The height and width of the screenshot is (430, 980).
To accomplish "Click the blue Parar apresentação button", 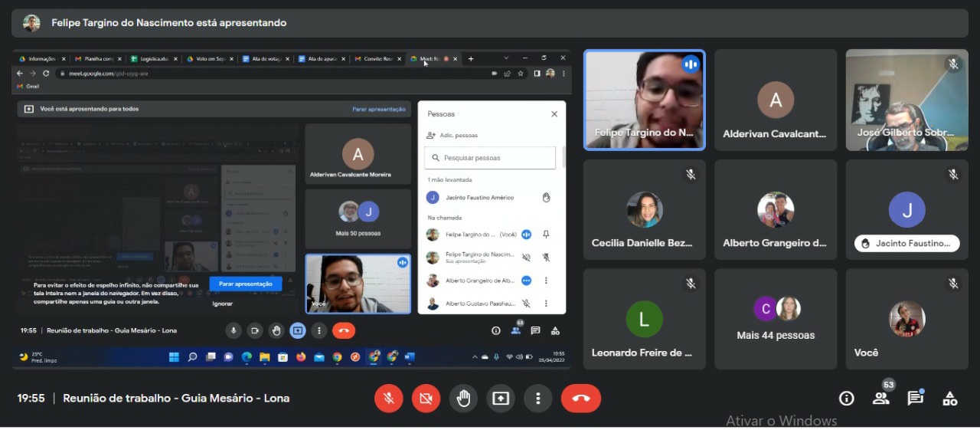I will [245, 284].
